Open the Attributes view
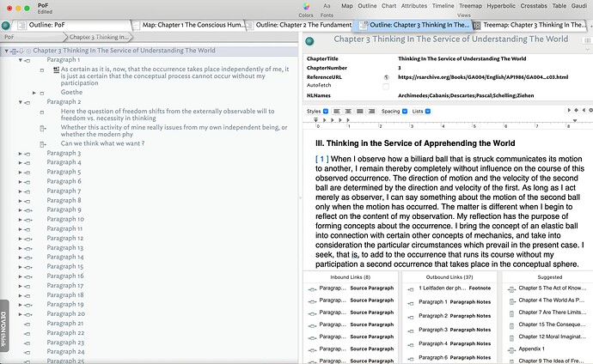Screen dimensions: 593x364 click(414, 6)
